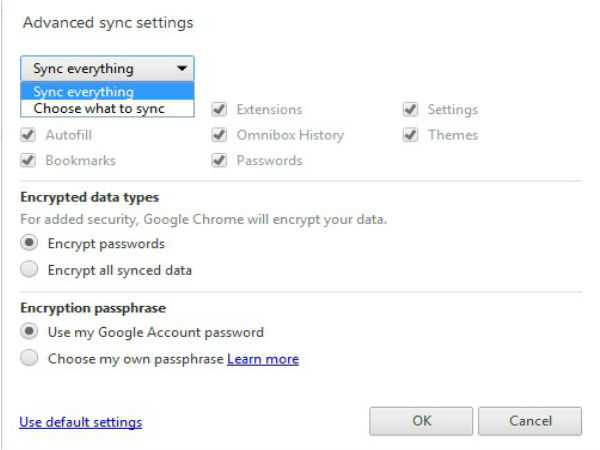Click the Use default settings link
The image size is (600, 450).
point(80,422)
